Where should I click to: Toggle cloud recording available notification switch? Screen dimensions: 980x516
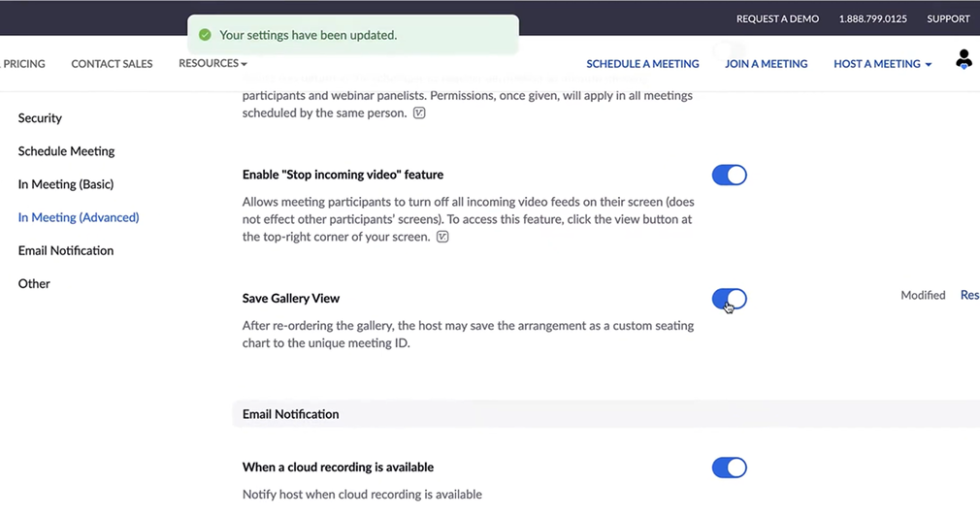click(x=729, y=468)
